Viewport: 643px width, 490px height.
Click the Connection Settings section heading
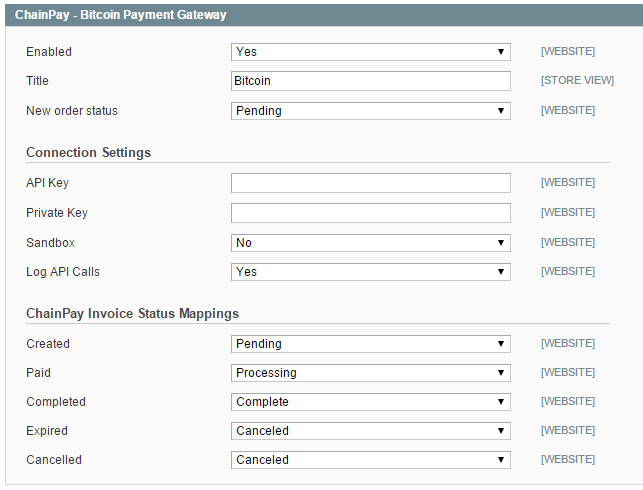click(89, 153)
